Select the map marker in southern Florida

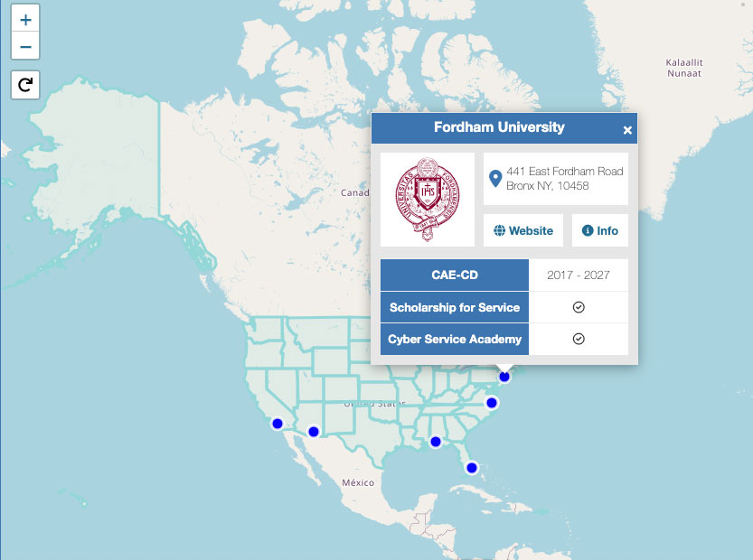point(471,468)
